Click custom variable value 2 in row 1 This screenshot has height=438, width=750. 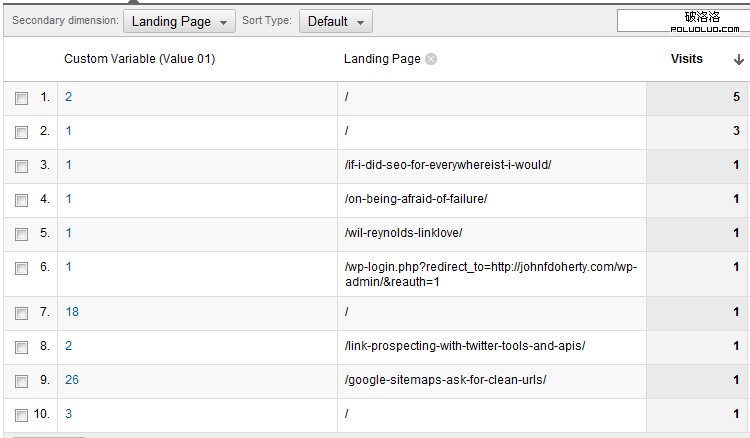point(69,97)
